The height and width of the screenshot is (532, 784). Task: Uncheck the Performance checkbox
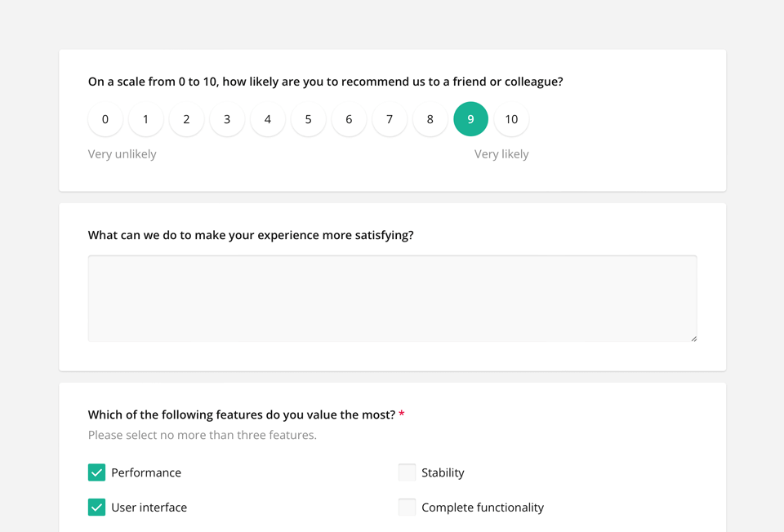(97, 472)
